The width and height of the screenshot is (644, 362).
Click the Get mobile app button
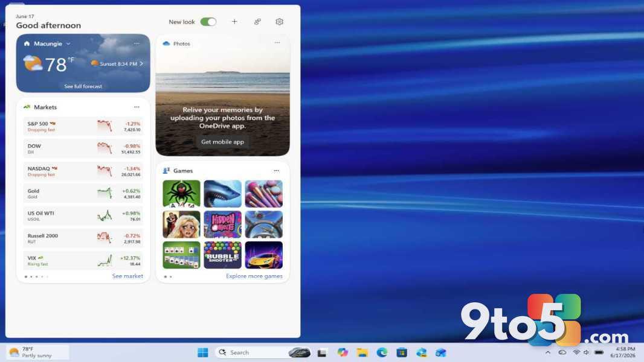click(222, 142)
